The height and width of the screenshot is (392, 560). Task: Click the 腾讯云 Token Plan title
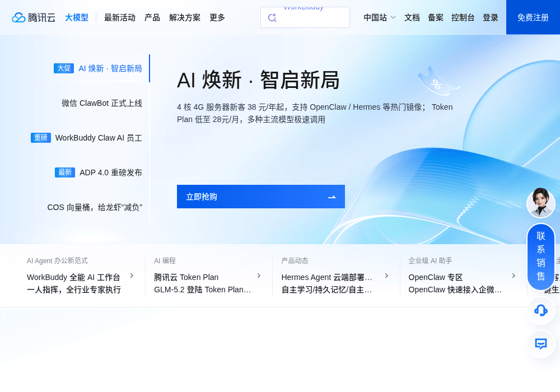pyautogui.click(x=186, y=277)
